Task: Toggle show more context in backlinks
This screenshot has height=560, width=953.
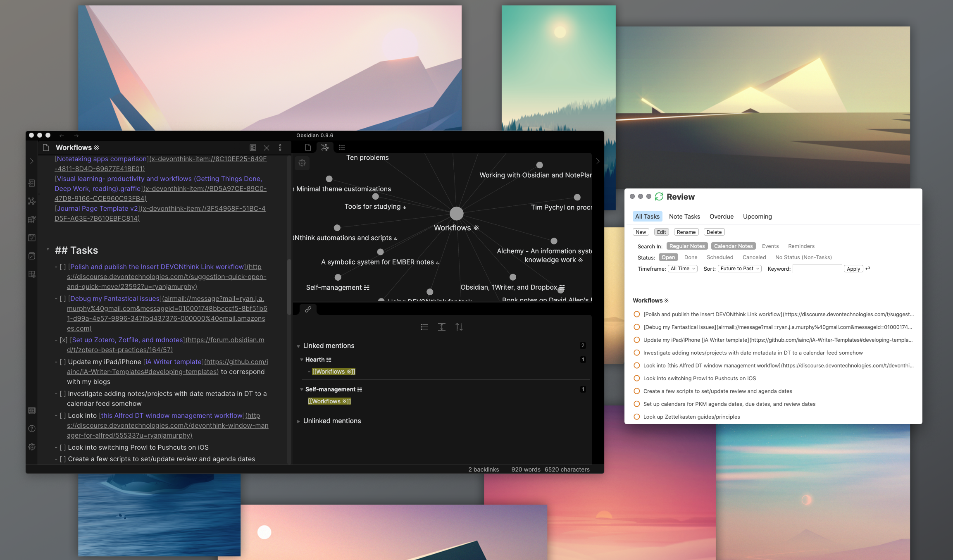Action: [x=442, y=327]
